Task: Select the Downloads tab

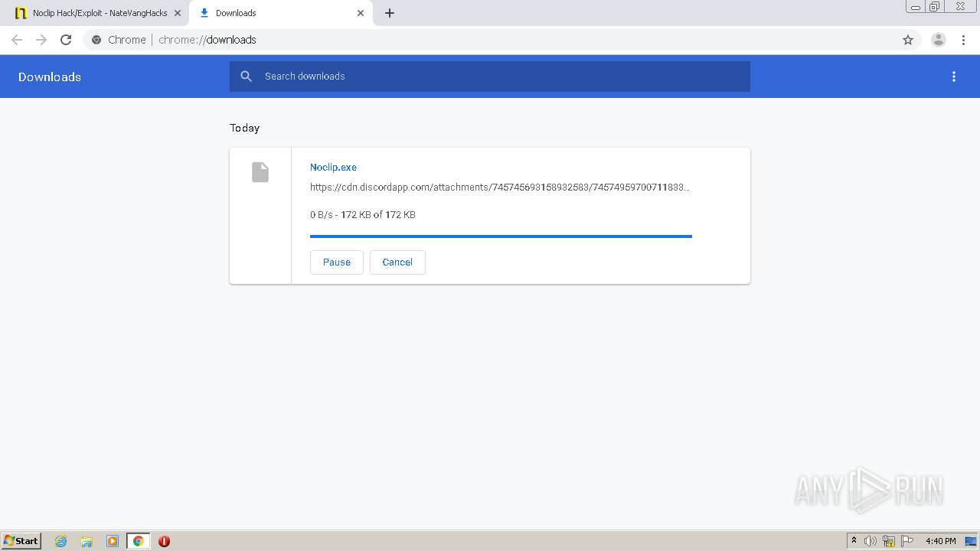Action: click(x=281, y=13)
